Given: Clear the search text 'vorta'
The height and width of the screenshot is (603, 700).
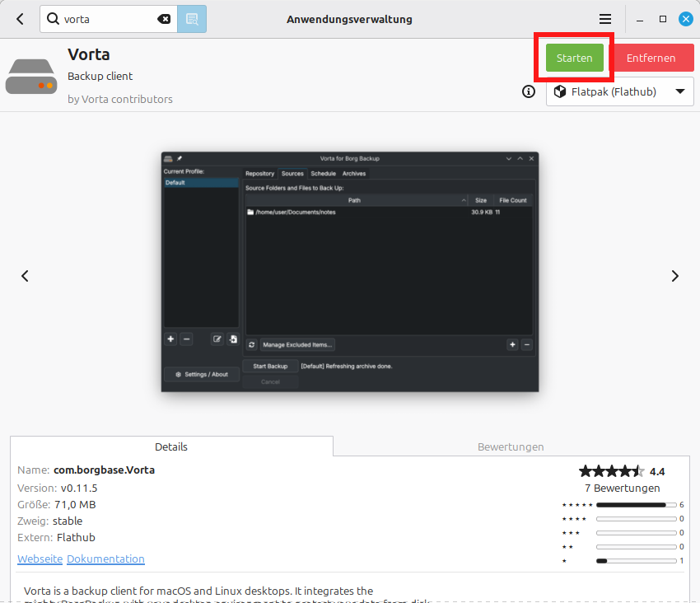Looking at the screenshot, I should (164, 19).
